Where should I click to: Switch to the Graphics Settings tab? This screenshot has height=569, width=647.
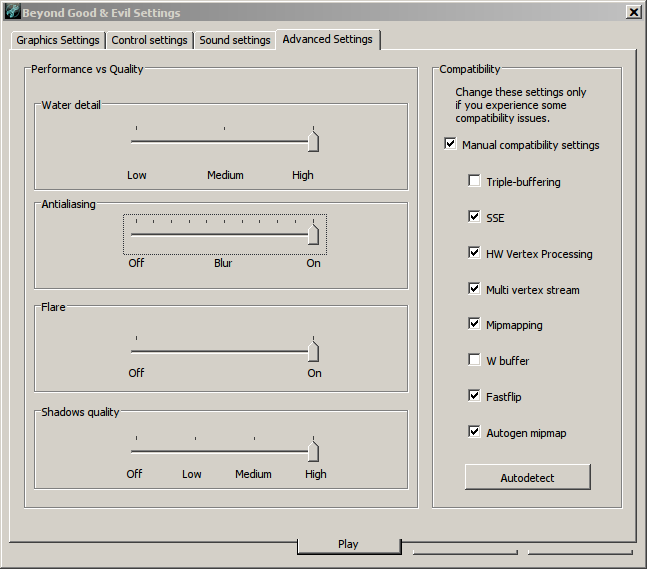pos(58,40)
